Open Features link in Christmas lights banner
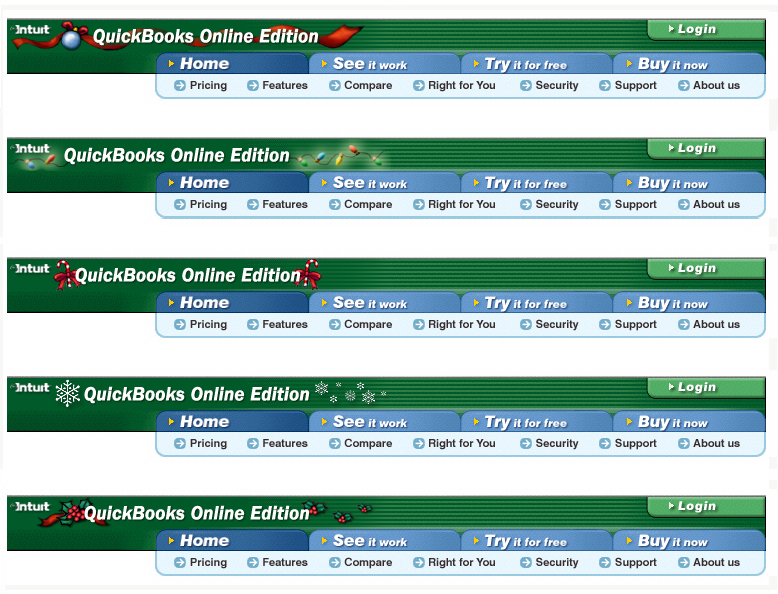The image size is (778, 594). pos(285,204)
